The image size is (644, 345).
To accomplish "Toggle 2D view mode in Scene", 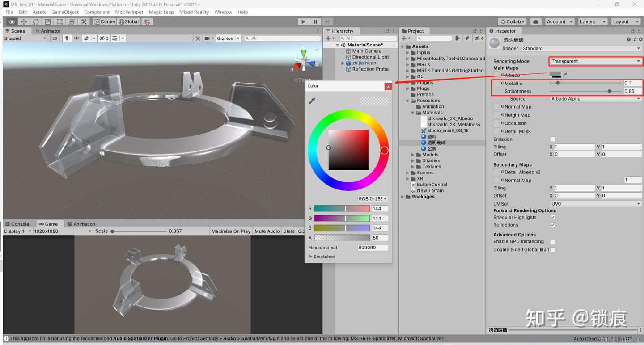I will (55, 38).
